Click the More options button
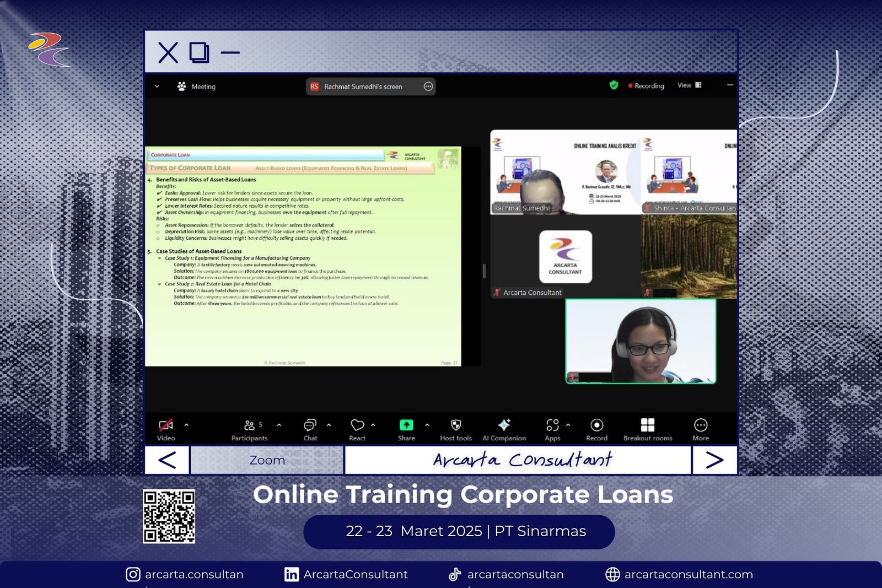 [701, 425]
